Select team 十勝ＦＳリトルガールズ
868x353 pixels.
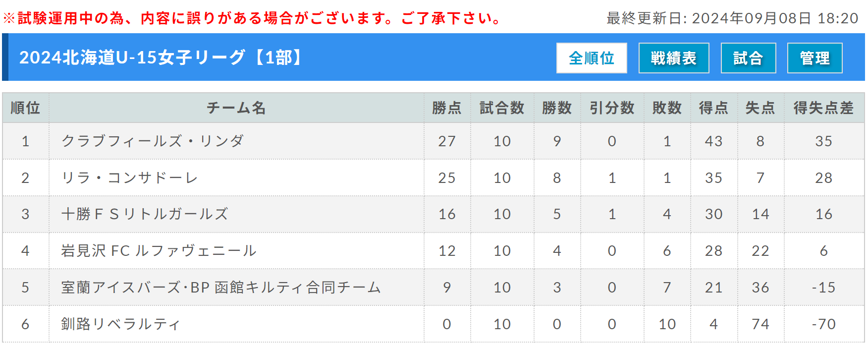(x=144, y=214)
